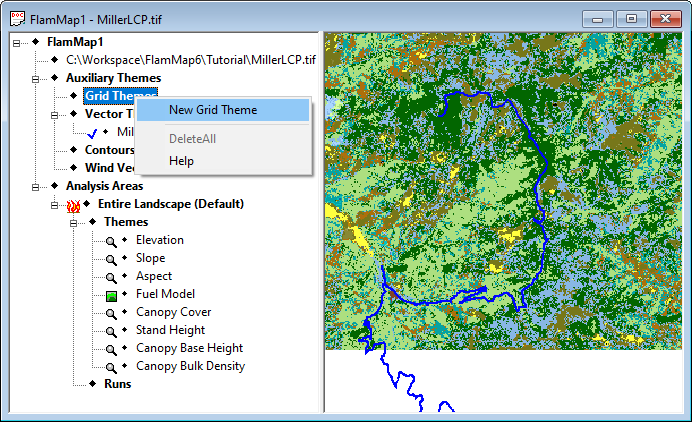Select the Runs tree item
This screenshot has height=422, width=692.
click(117, 384)
